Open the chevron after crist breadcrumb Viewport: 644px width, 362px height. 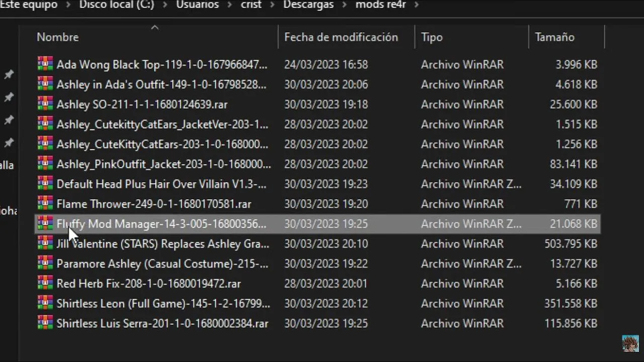pos(272,6)
